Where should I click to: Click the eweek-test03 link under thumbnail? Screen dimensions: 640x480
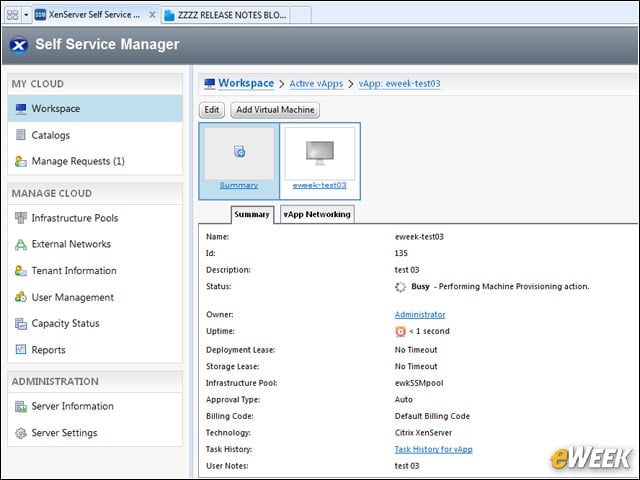(320, 185)
